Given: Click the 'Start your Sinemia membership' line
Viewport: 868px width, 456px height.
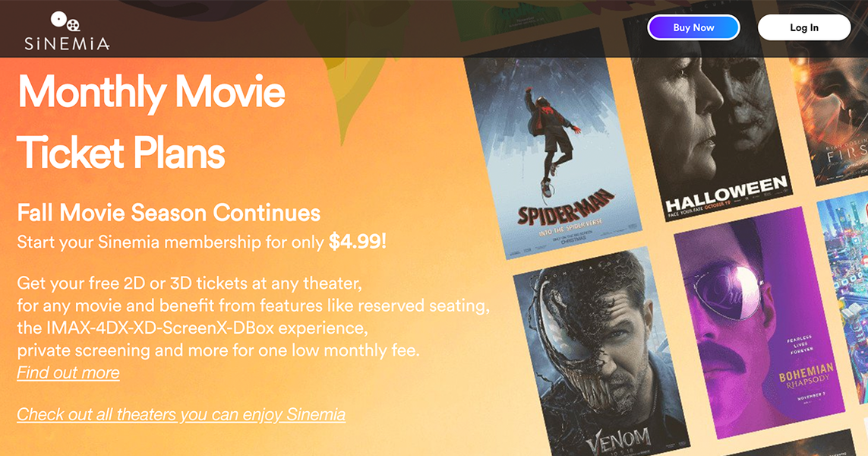Looking at the screenshot, I should [x=172, y=242].
